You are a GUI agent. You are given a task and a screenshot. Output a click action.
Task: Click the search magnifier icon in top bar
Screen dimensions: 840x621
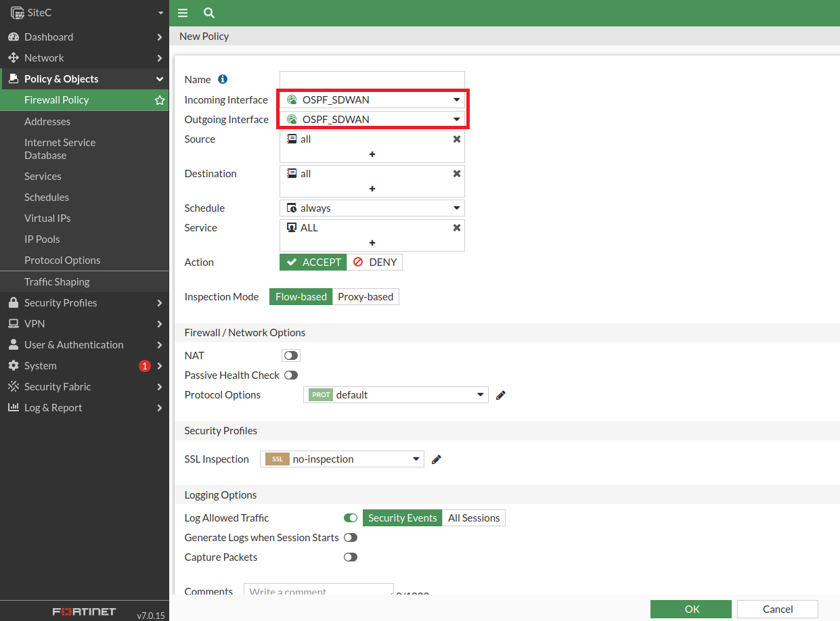click(209, 13)
